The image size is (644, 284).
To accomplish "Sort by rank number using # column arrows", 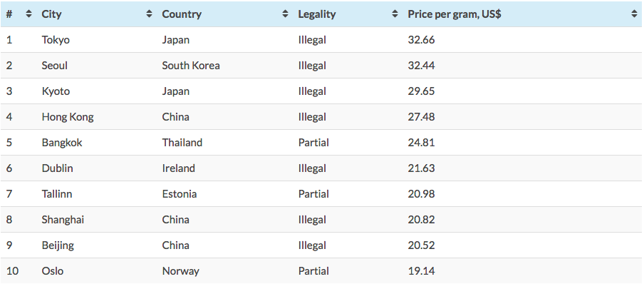I will [28, 14].
